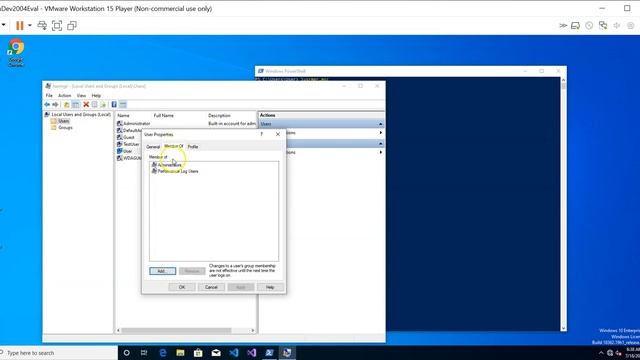The width and height of the screenshot is (640, 360).
Task: Open Task View from the taskbar
Action: click(x=144, y=353)
